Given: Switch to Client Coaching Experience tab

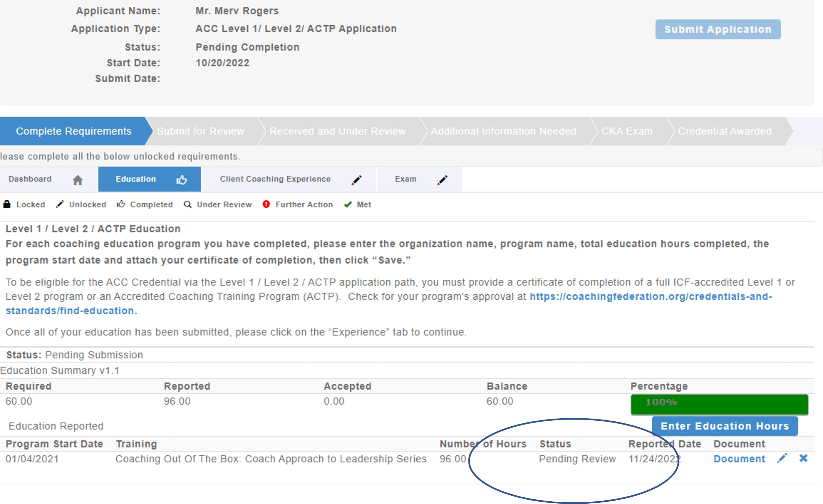Looking at the screenshot, I should click(x=275, y=179).
